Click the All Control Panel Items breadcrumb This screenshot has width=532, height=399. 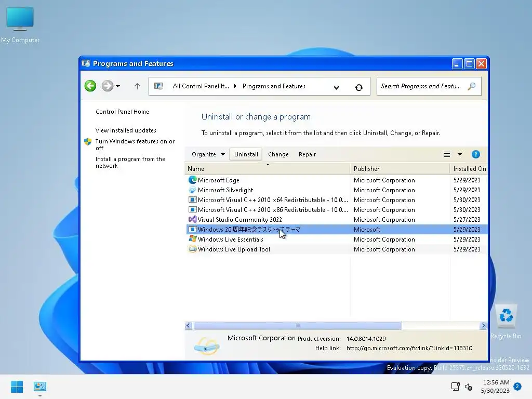pyautogui.click(x=201, y=86)
